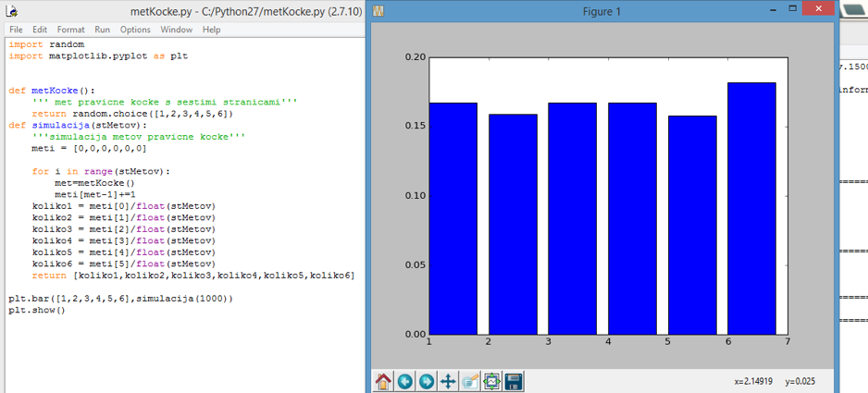Open the File menu in IDLE
This screenshot has height=393, width=868.
click(16, 30)
